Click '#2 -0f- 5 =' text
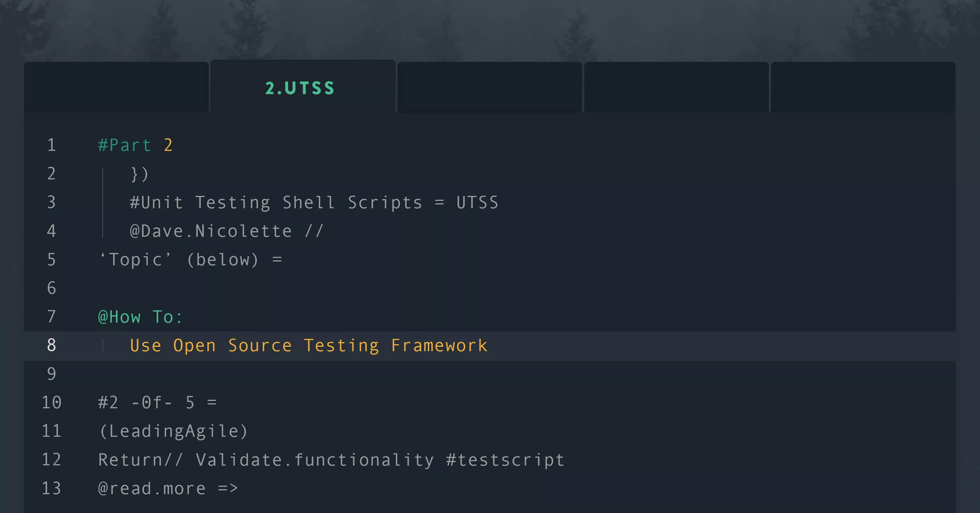The image size is (980, 513). pos(158,403)
